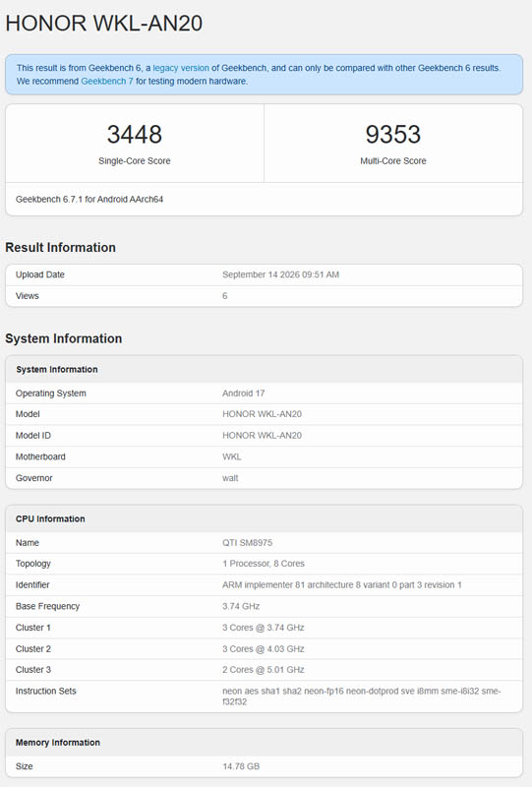Click the 'Motherboard' label
The height and width of the screenshot is (787, 532).
click(x=40, y=456)
